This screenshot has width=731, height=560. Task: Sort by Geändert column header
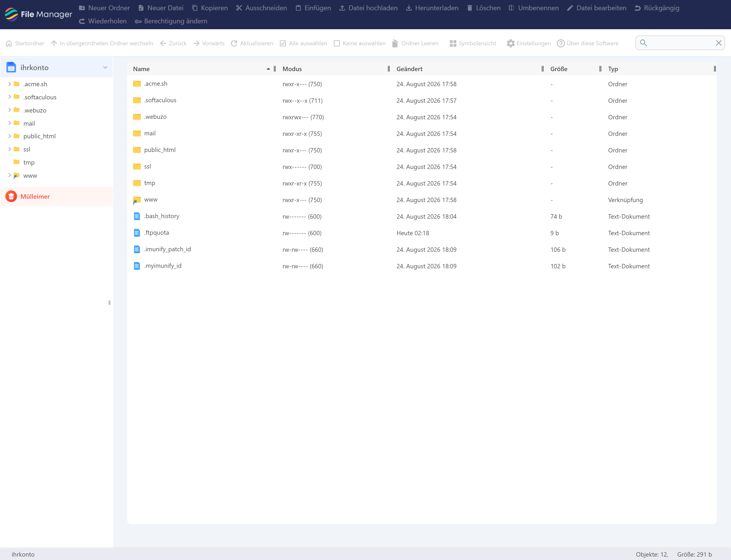click(409, 69)
